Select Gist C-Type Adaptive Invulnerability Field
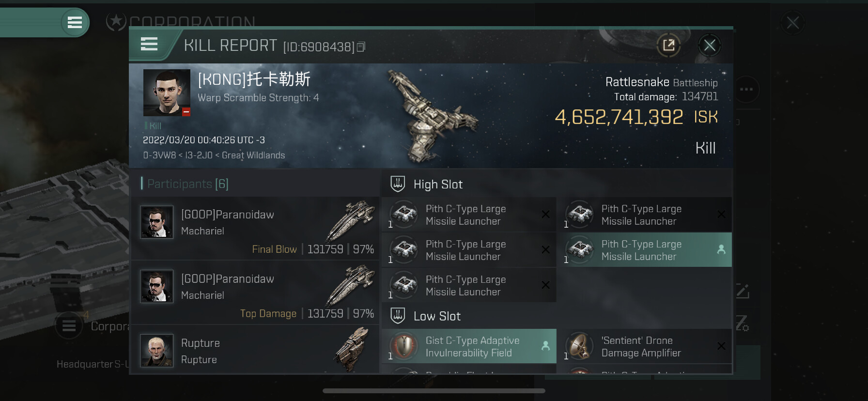The width and height of the screenshot is (868, 401). [x=469, y=346]
